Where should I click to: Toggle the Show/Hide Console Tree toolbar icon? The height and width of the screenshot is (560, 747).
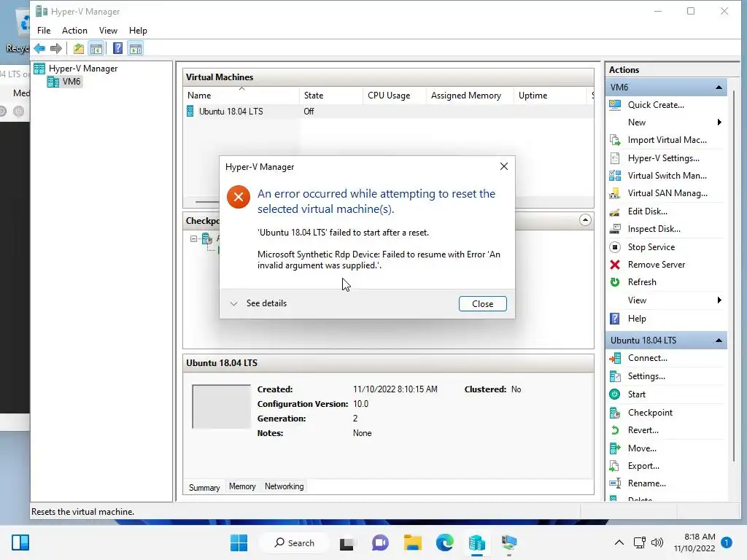(96, 48)
